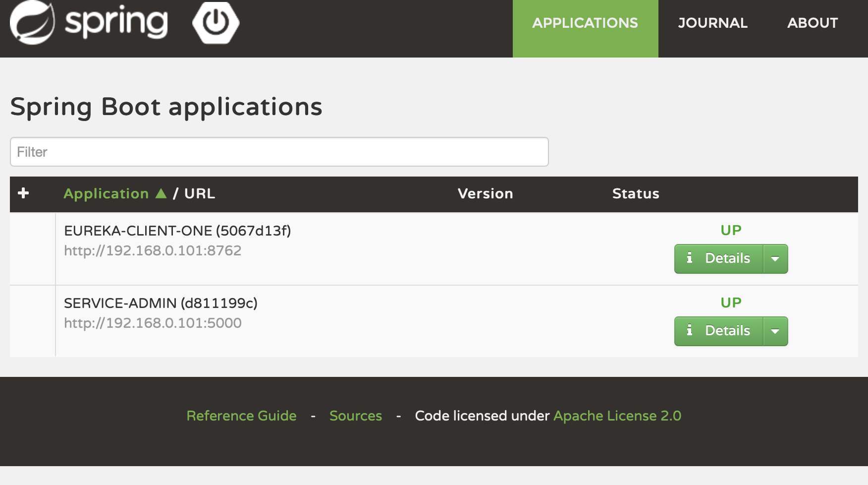Click the Spring leaf logo
This screenshot has height=485, width=868.
[33, 22]
